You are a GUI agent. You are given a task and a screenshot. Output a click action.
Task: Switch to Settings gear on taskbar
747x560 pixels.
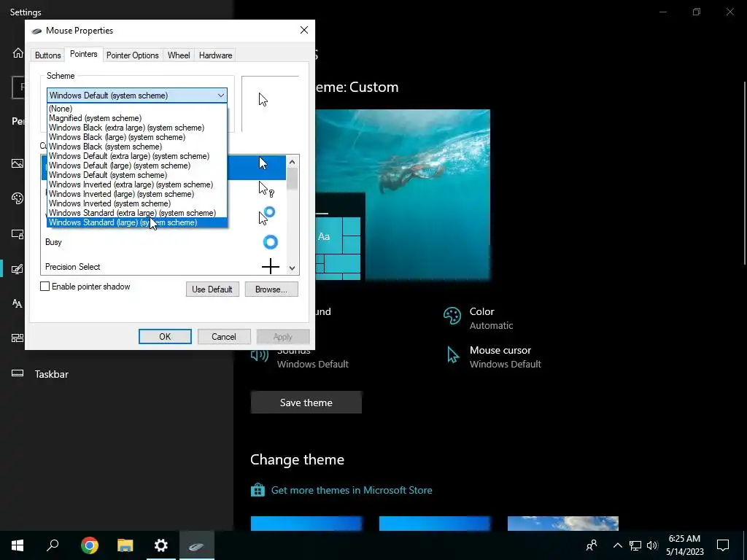161,545
